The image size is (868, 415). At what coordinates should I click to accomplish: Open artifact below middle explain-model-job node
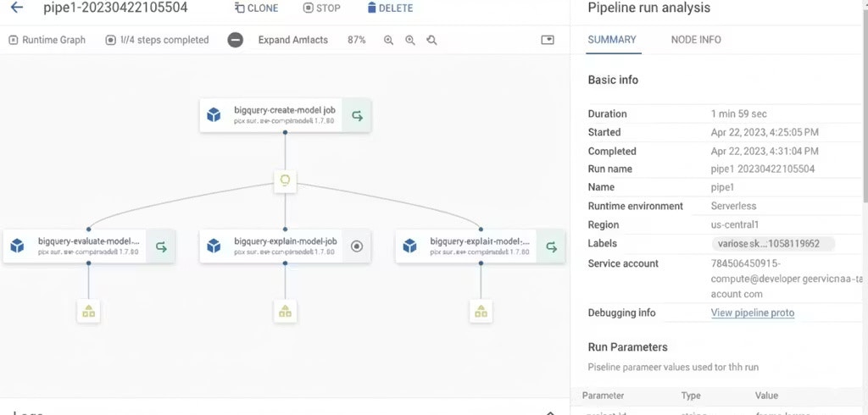point(285,312)
